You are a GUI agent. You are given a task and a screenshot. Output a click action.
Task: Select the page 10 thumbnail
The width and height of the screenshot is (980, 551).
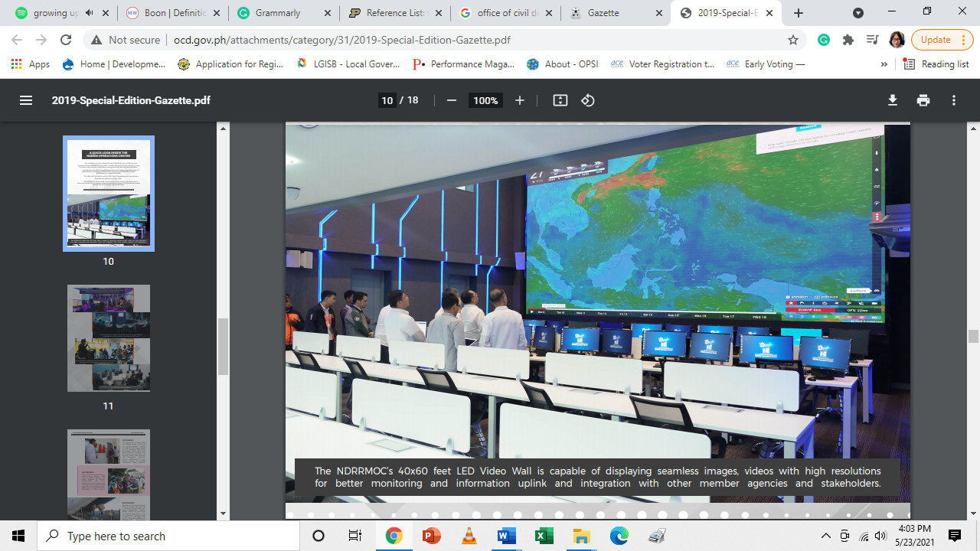click(109, 194)
